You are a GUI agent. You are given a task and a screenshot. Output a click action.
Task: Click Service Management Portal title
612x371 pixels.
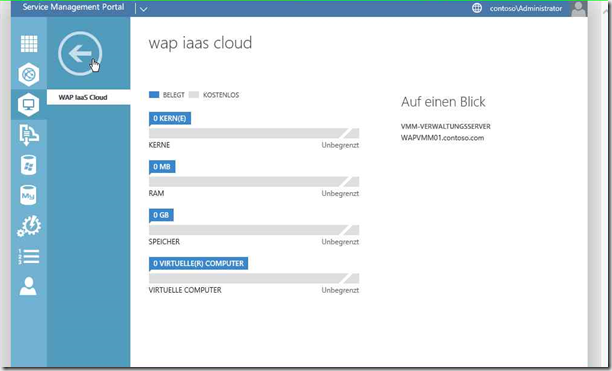point(73,7)
